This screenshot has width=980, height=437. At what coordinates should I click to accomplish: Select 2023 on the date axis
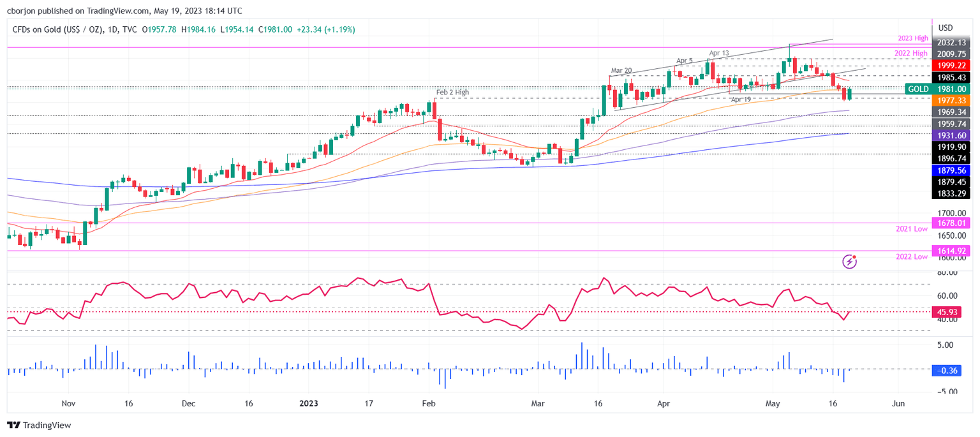click(x=309, y=404)
